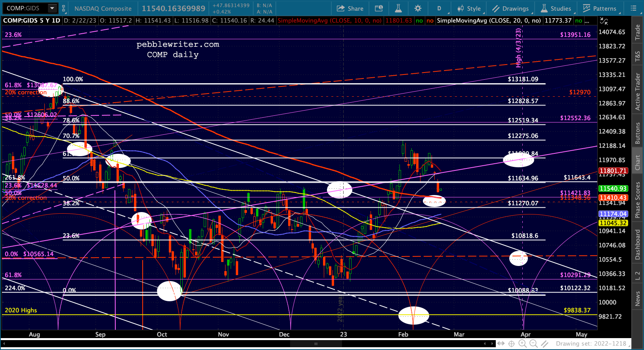Click the 14074.65 price axis value
Screen dimensions: 644x350
pyautogui.click(x=612, y=32)
